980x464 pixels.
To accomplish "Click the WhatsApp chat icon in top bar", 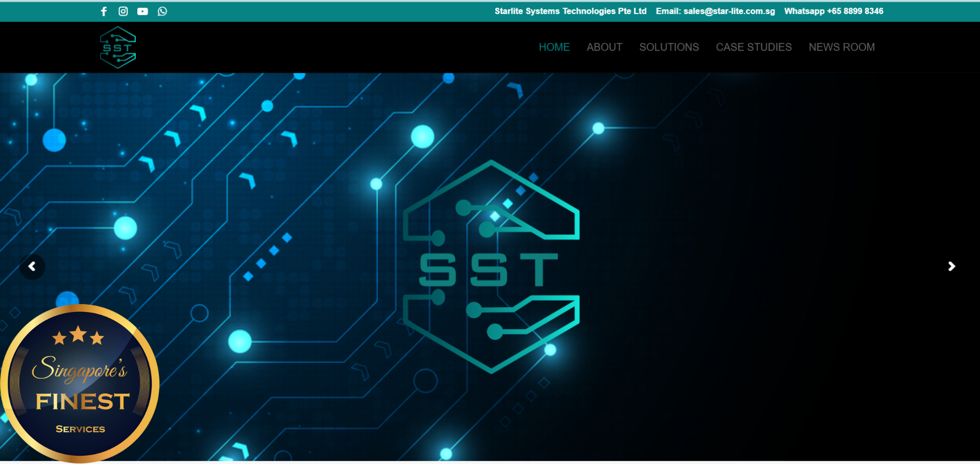I will [x=162, y=11].
